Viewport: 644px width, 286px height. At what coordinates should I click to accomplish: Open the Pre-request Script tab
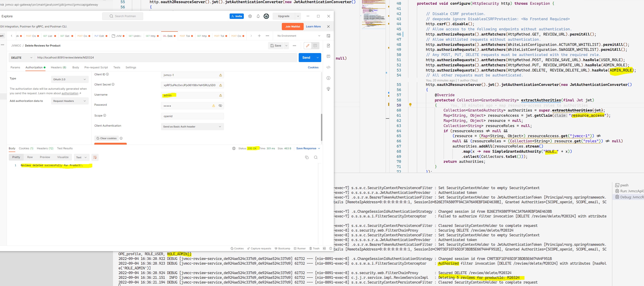[x=96, y=67]
